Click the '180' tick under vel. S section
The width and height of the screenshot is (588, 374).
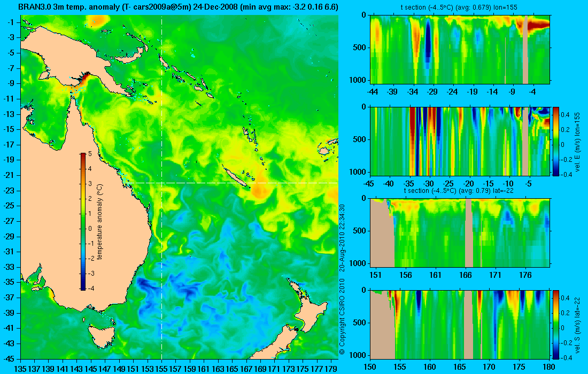coord(549,367)
